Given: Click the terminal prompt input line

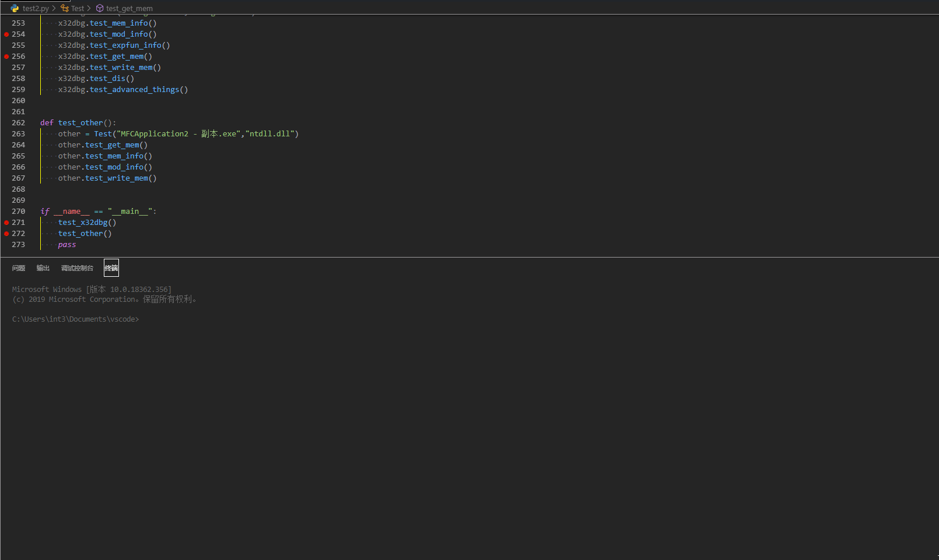Looking at the screenshot, I should [x=76, y=319].
